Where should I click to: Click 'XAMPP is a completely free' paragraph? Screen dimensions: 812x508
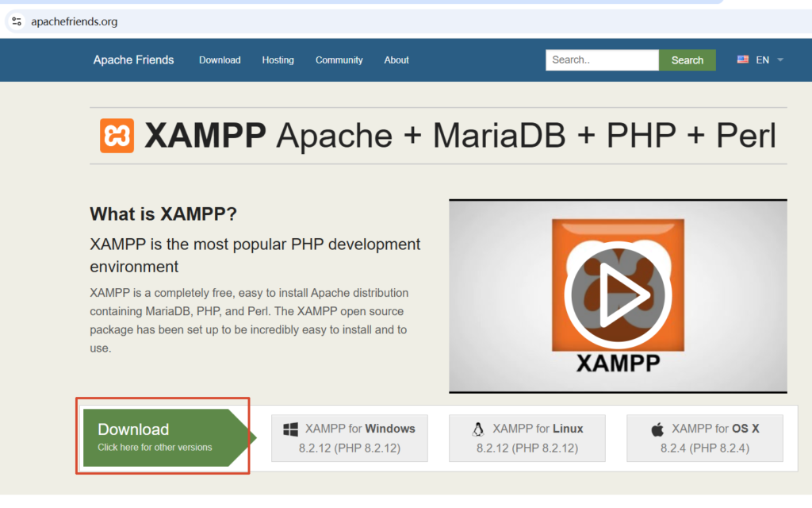[249, 321]
